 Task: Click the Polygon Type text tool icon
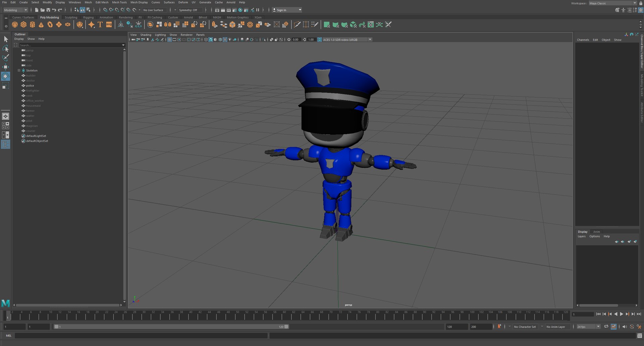(100, 24)
